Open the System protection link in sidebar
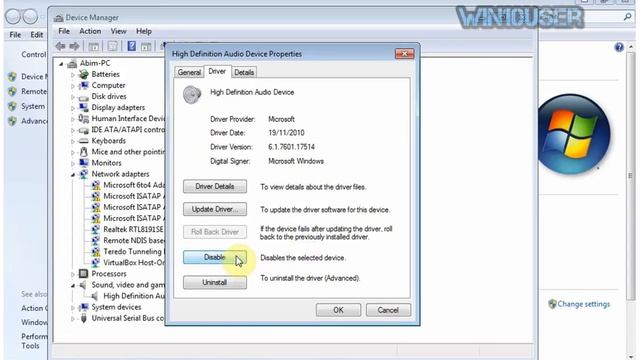This screenshot has width=640, height=360. (x=33, y=106)
